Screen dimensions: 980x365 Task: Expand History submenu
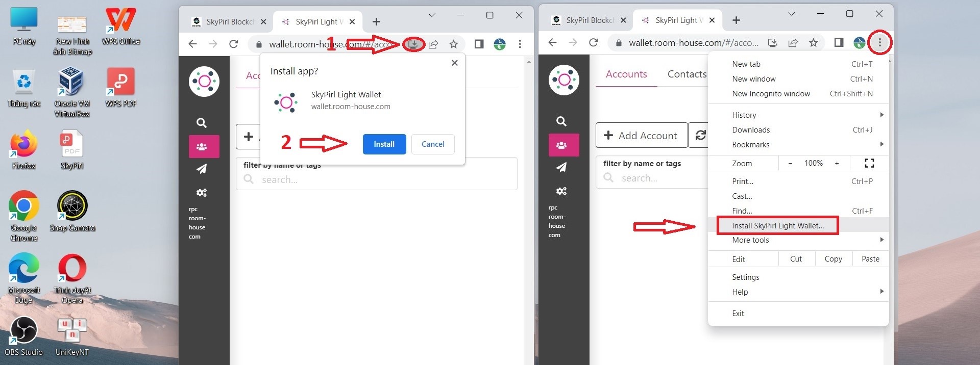tap(798, 115)
